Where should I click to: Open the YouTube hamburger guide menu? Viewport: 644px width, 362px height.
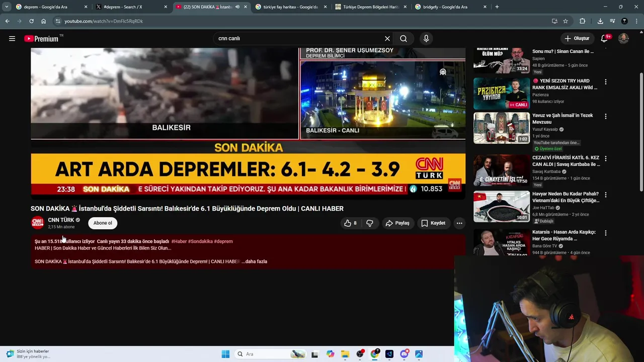click(x=12, y=38)
